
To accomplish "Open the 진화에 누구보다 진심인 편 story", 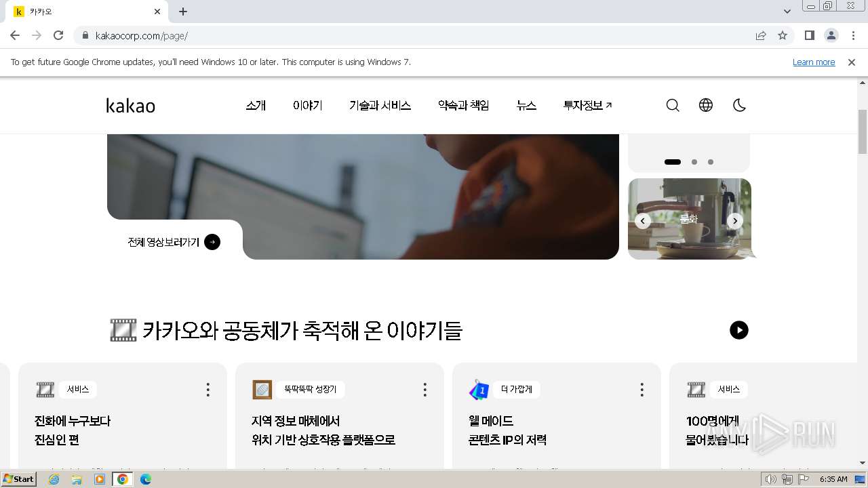I will click(73, 430).
